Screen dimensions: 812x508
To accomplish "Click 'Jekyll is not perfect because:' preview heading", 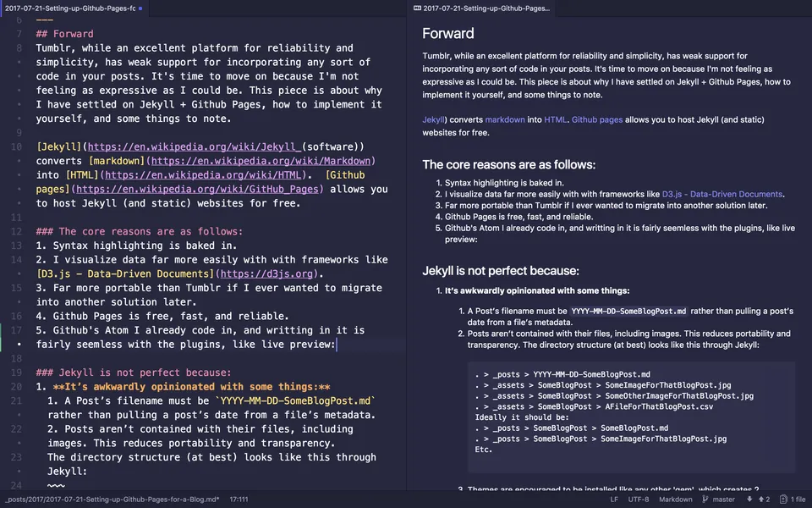I will point(500,271).
